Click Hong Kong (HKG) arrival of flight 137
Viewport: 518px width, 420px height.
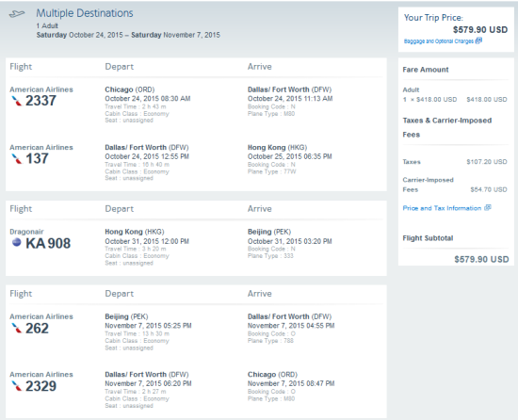(x=277, y=147)
